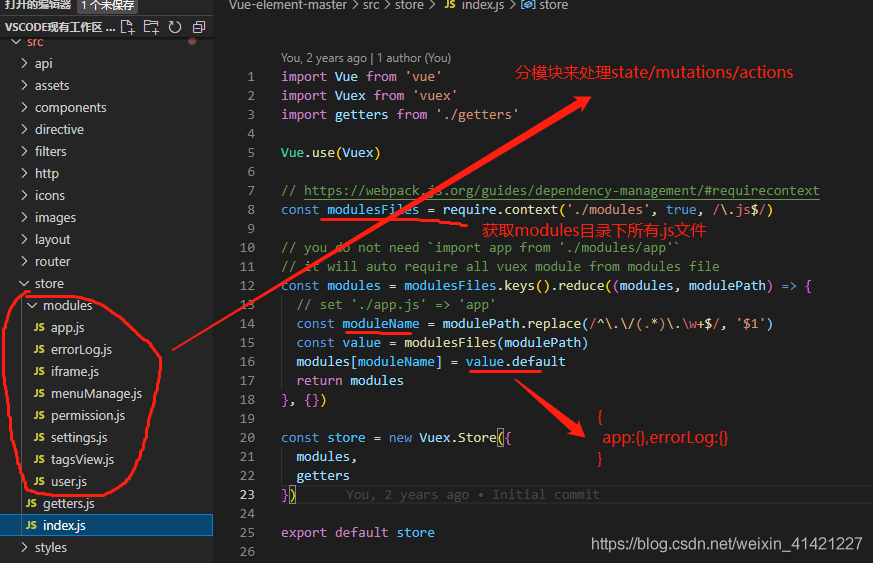Click index.js in the breadcrumb
873x563 pixels.
click(483, 5)
